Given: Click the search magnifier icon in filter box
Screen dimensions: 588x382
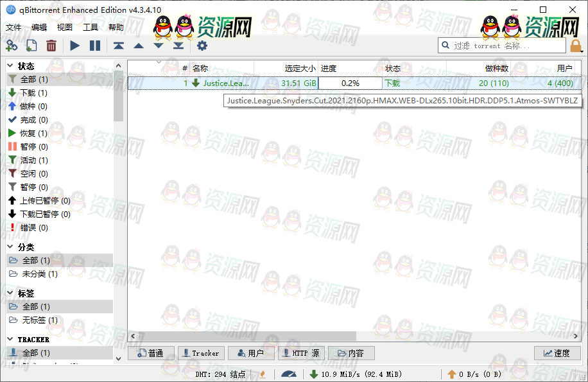Looking at the screenshot, I should click(x=445, y=46).
